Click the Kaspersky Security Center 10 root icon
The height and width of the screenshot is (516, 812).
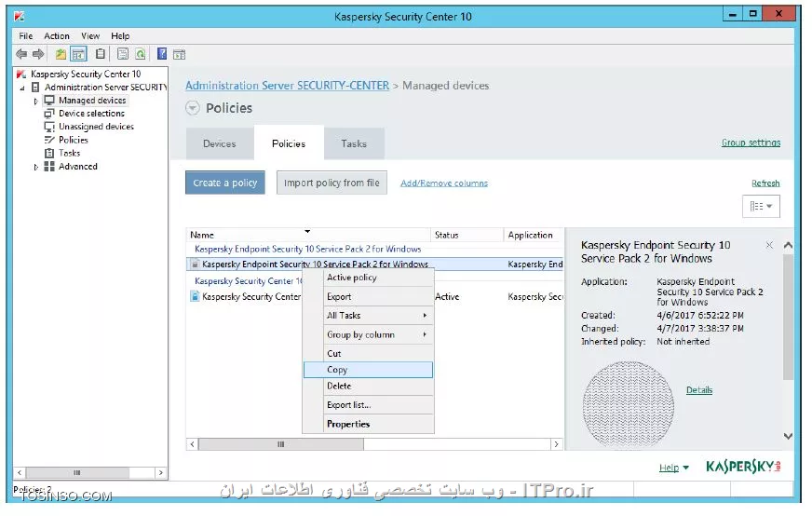21,75
